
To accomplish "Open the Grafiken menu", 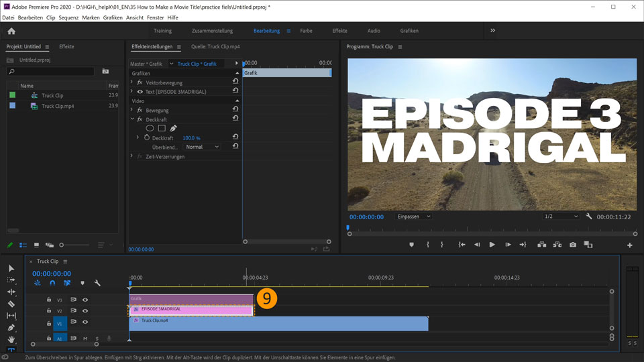I will pyautogui.click(x=113, y=17).
